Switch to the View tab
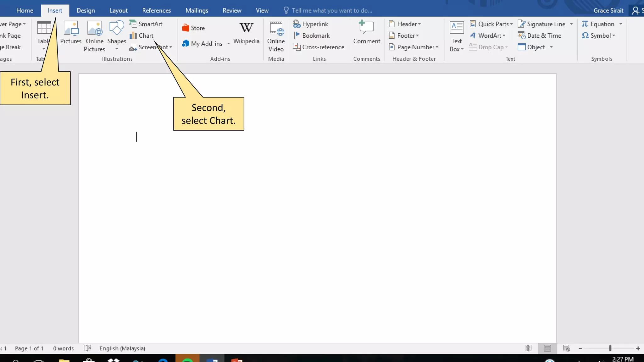644x362 pixels. point(262,10)
